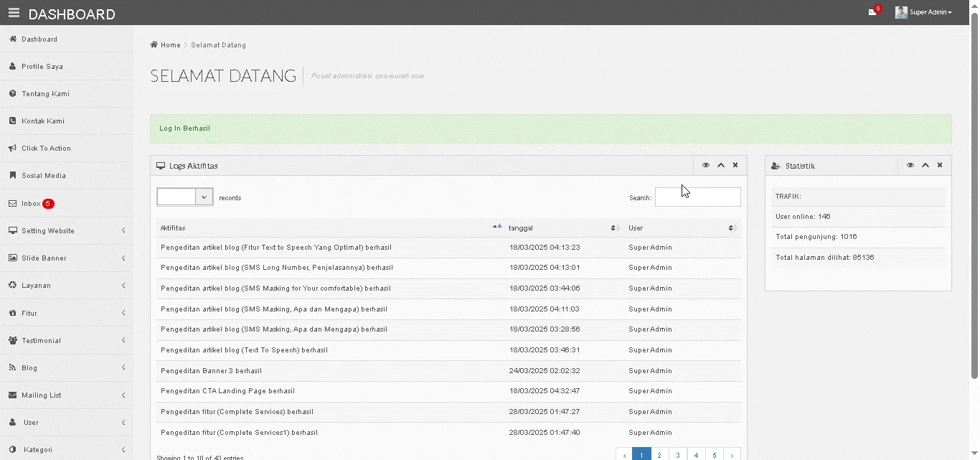This screenshot has width=980, height=460.
Task: Open Profile Saya in the sidebar
Action: pos(42,66)
